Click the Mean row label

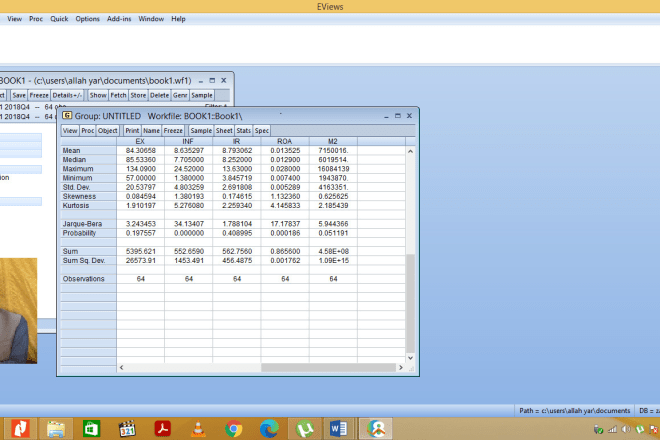(88, 151)
